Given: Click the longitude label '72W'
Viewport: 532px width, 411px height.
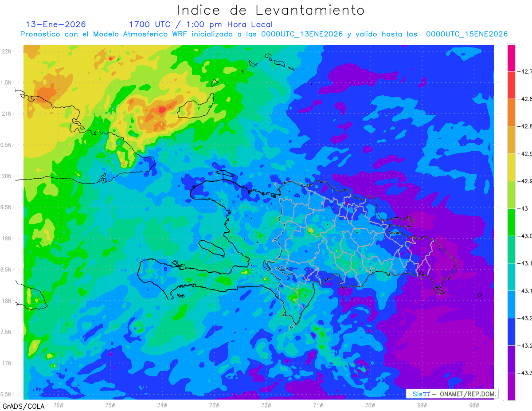Looking at the screenshot, I should coord(266,405).
